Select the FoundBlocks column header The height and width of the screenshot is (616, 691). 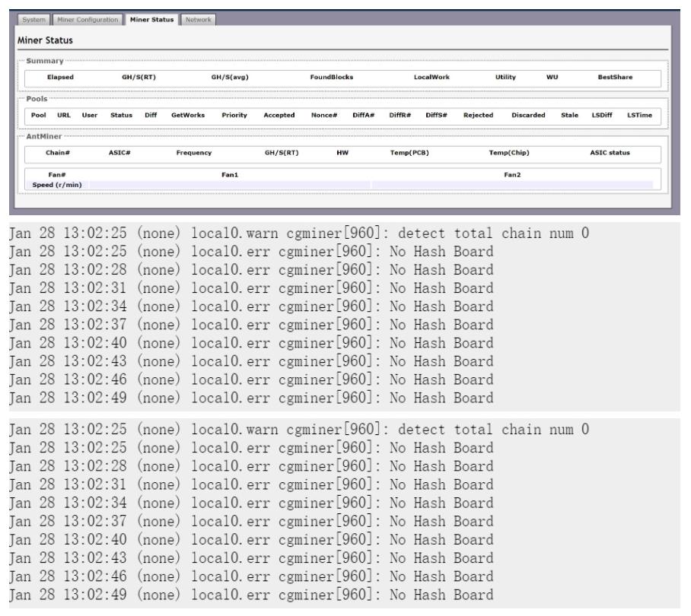(x=331, y=77)
